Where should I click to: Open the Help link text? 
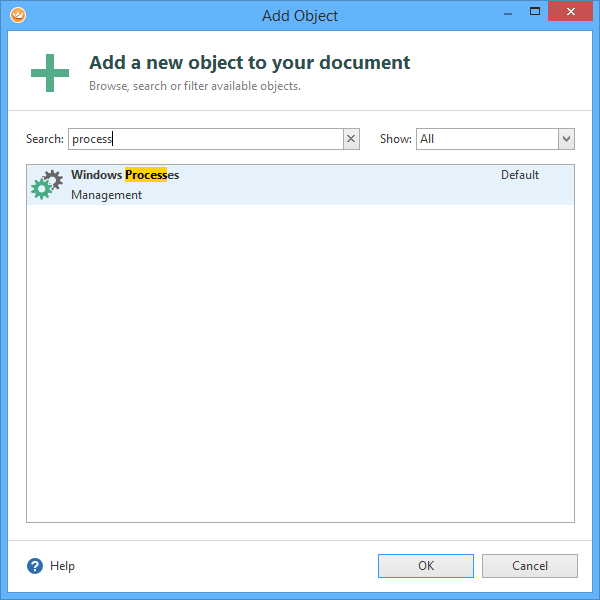coord(62,566)
